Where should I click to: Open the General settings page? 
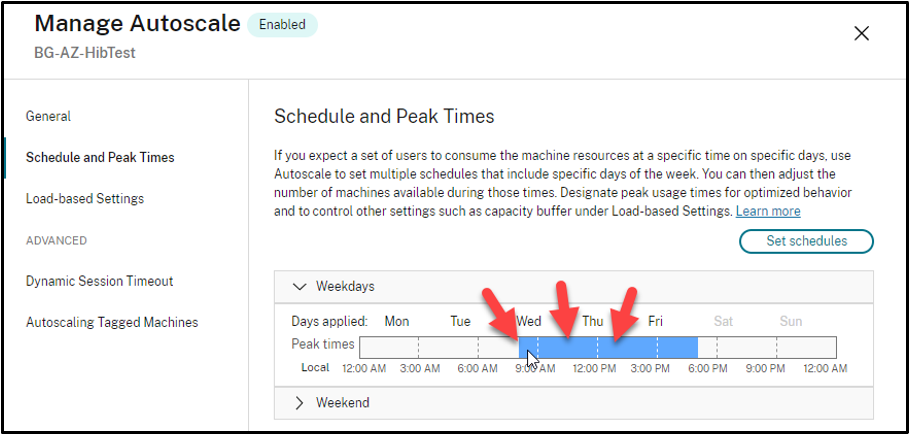(x=48, y=117)
